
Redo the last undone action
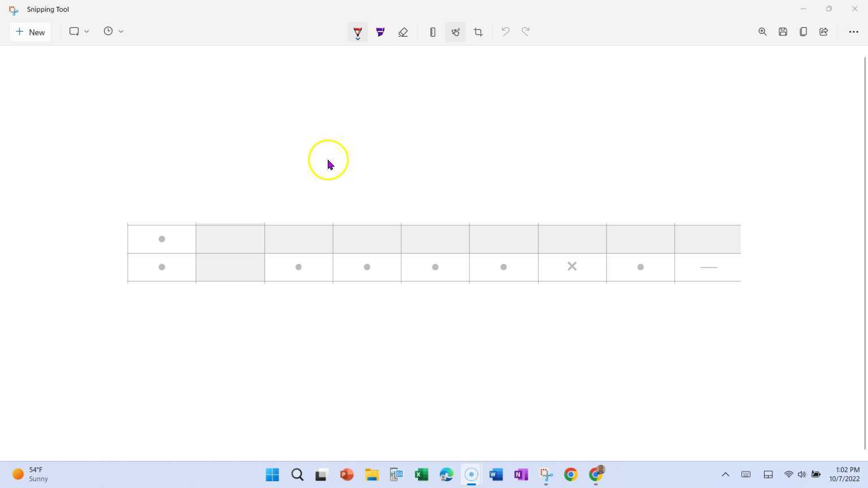[x=525, y=32]
